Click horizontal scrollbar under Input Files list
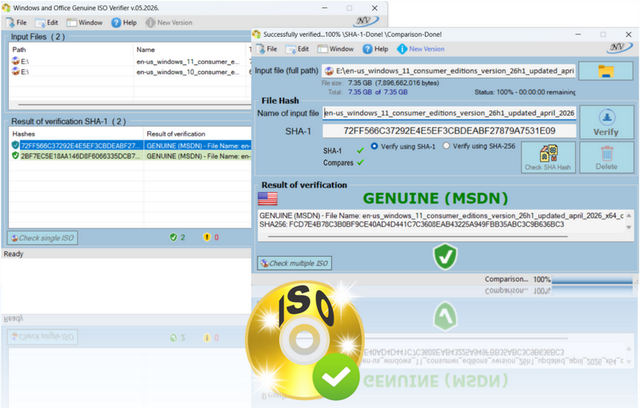640x408 pixels. pyautogui.click(x=135, y=104)
